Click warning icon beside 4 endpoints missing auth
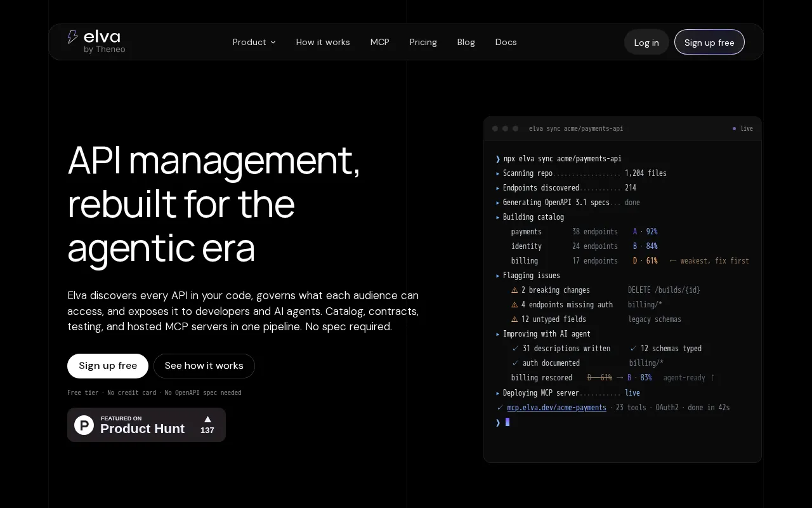 (x=515, y=305)
